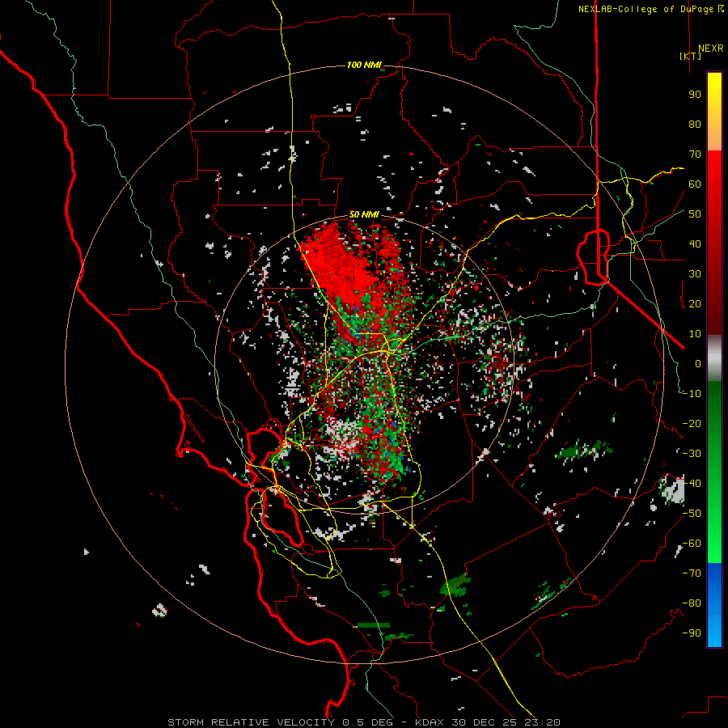Image resolution: width=728 pixels, height=728 pixels.
Task: Click the 100 NMI range ring label
Action: (x=363, y=65)
